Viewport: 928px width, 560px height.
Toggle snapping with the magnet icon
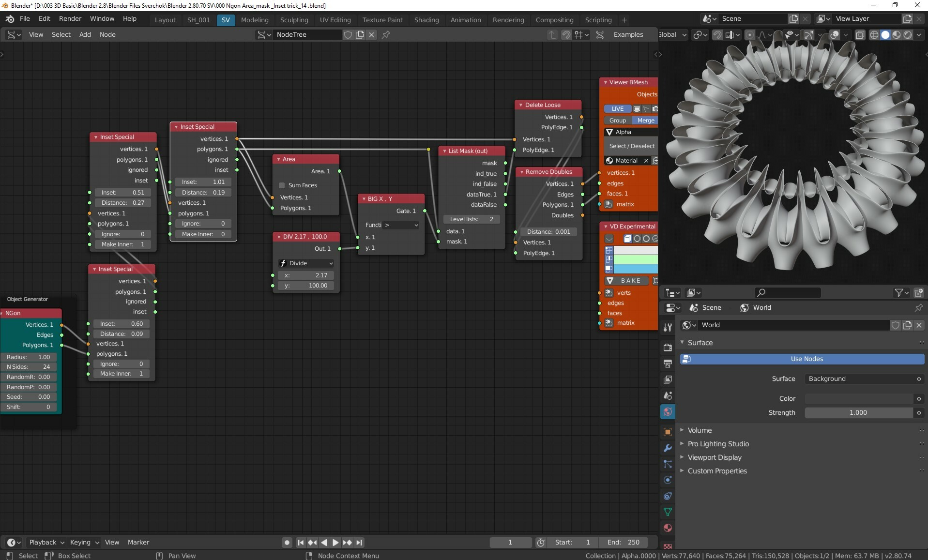click(717, 34)
